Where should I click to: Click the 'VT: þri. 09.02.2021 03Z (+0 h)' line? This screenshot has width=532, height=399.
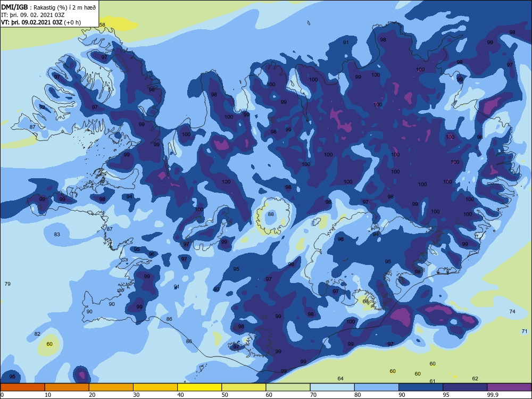41,22
